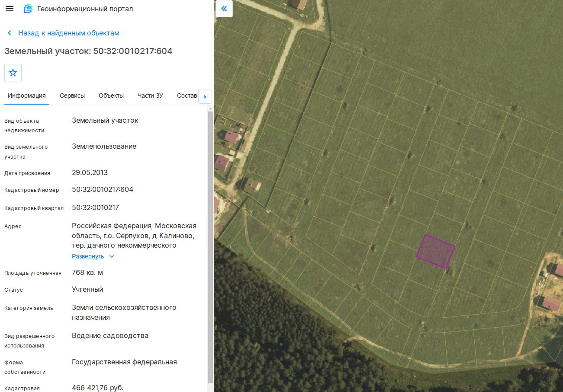The image size is (563, 392).
Task: Switch to the Части ЗУ tab
Action: click(150, 96)
